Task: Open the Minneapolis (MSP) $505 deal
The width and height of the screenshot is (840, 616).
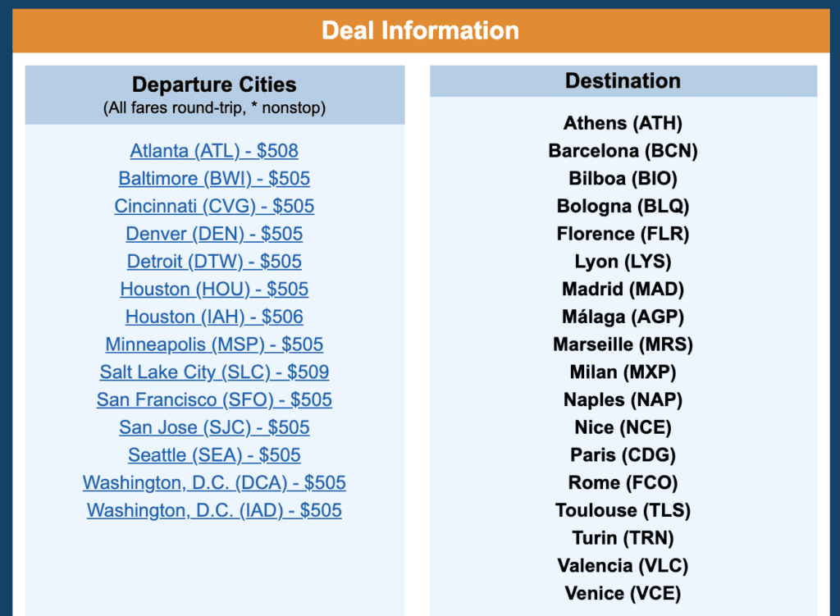Action: coord(214,345)
